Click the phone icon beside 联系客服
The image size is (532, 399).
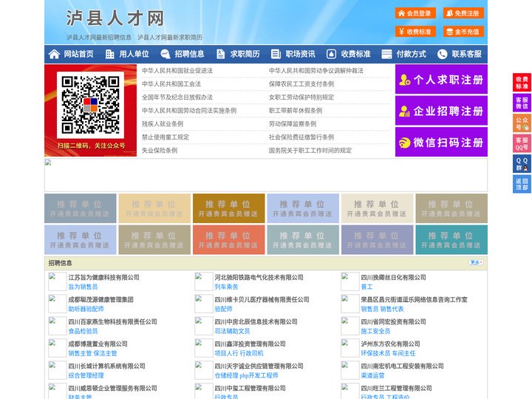point(442,54)
